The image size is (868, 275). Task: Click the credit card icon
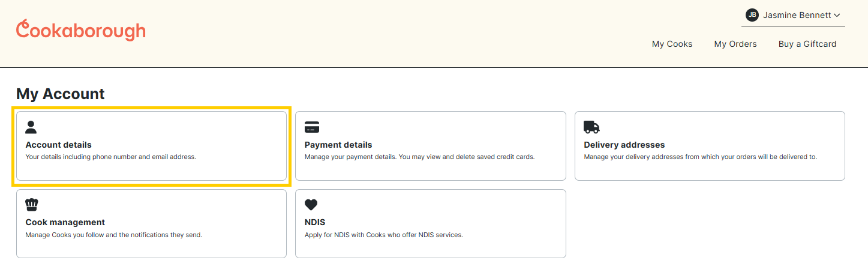312,127
